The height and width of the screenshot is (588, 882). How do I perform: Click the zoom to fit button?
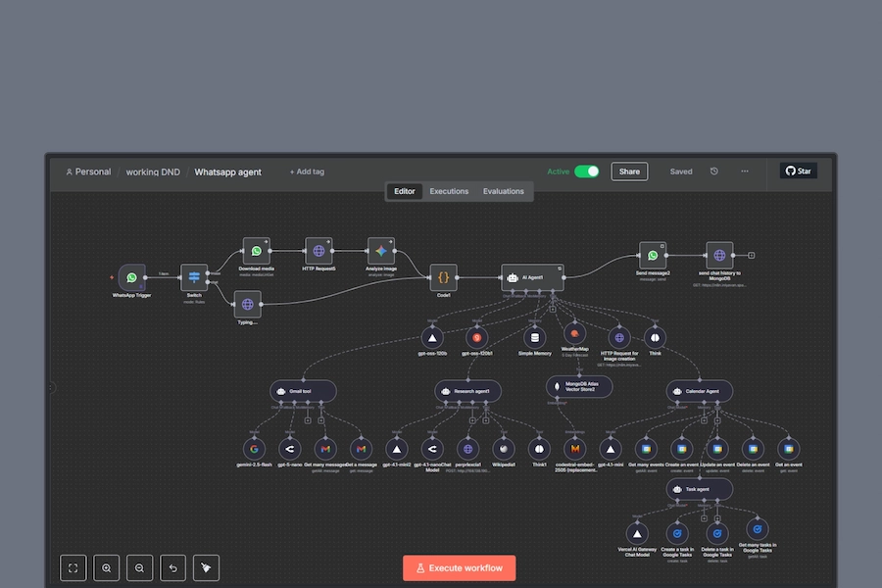click(73, 567)
